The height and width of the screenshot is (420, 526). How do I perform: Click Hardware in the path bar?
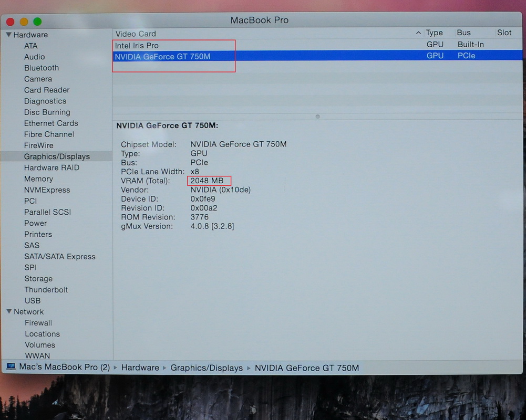click(x=140, y=367)
